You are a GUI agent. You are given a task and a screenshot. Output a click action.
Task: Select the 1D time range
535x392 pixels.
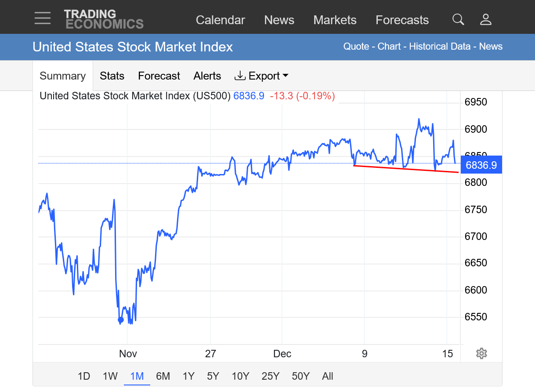(83, 376)
